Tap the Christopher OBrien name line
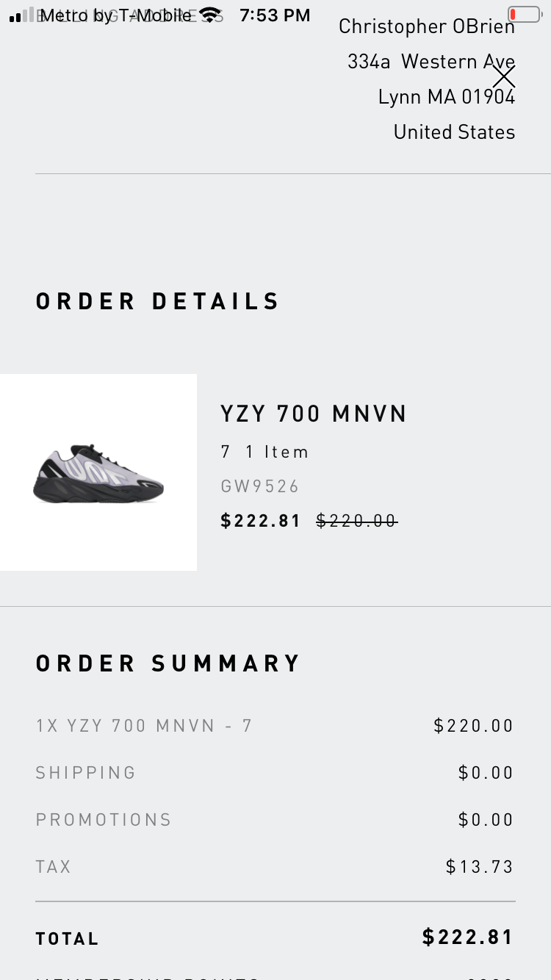Image resolution: width=551 pixels, height=980 pixels. click(x=427, y=27)
